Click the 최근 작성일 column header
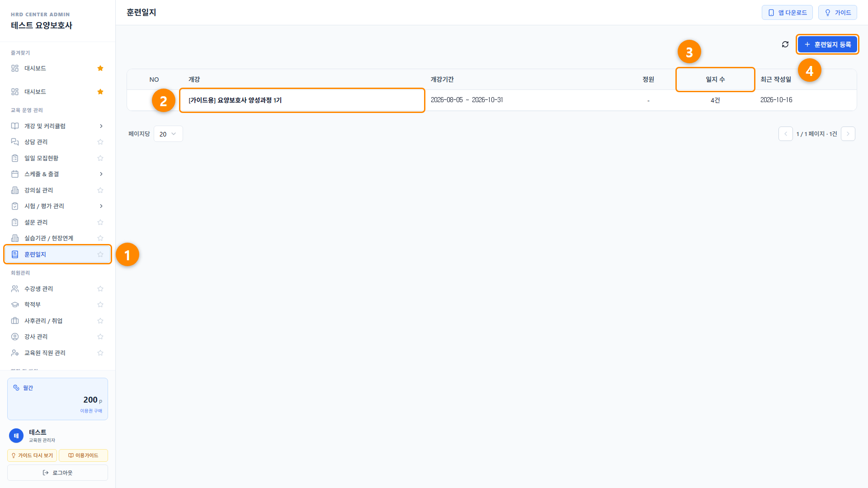868x488 pixels. (776, 80)
